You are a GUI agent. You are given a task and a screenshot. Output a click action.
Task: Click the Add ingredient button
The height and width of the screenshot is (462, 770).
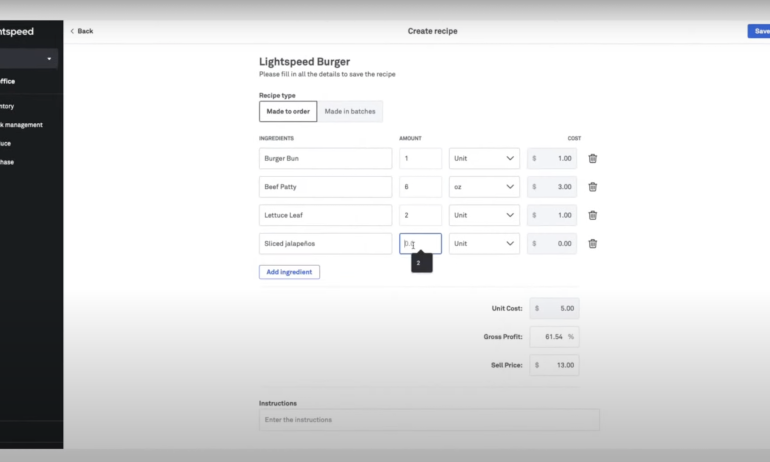[289, 272]
